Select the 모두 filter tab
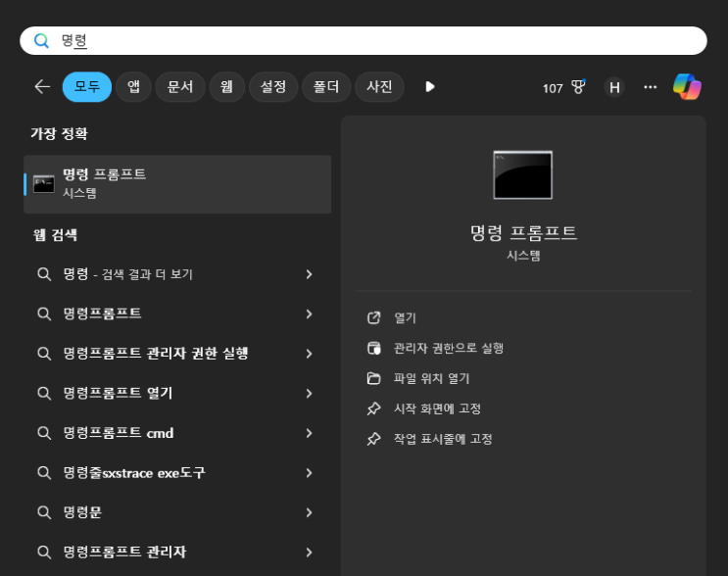The image size is (728, 576). pos(87,87)
